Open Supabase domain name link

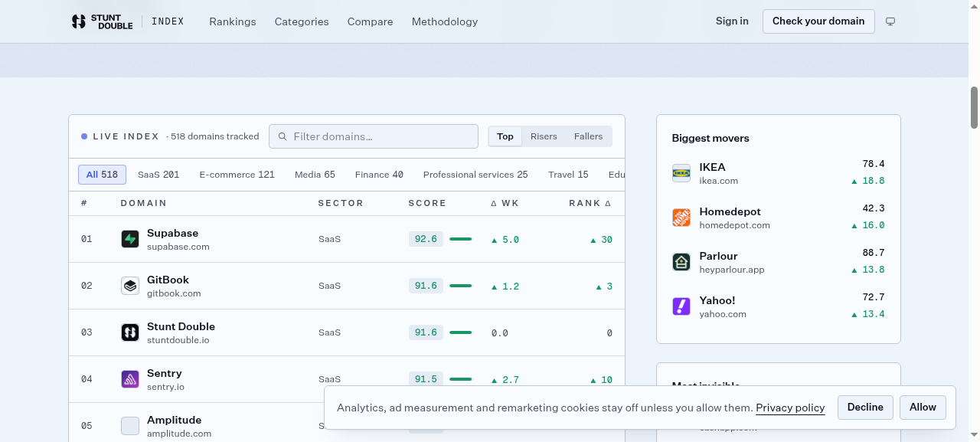click(x=172, y=233)
